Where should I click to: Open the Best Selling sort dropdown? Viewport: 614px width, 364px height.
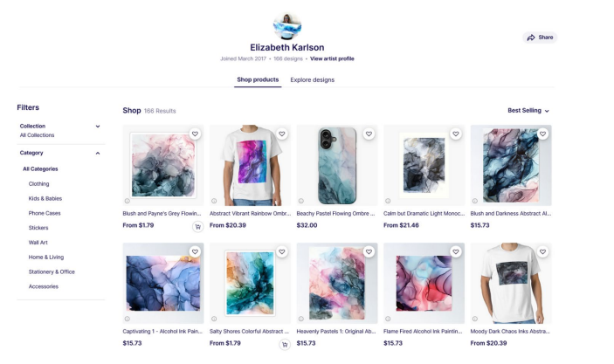pyautogui.click(x=528, y=111)
